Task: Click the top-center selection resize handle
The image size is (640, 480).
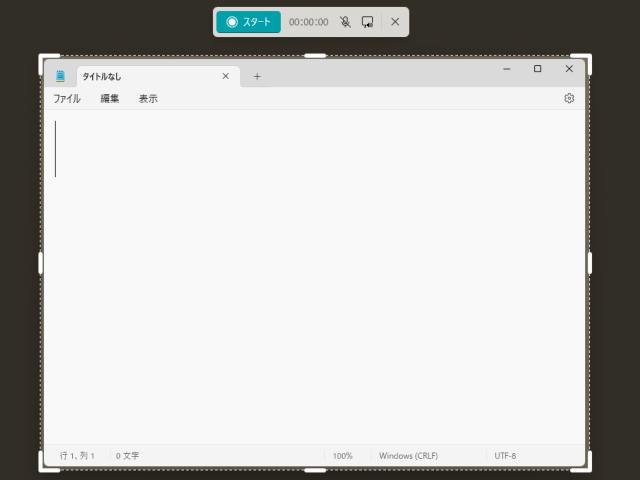Action: 315,56
